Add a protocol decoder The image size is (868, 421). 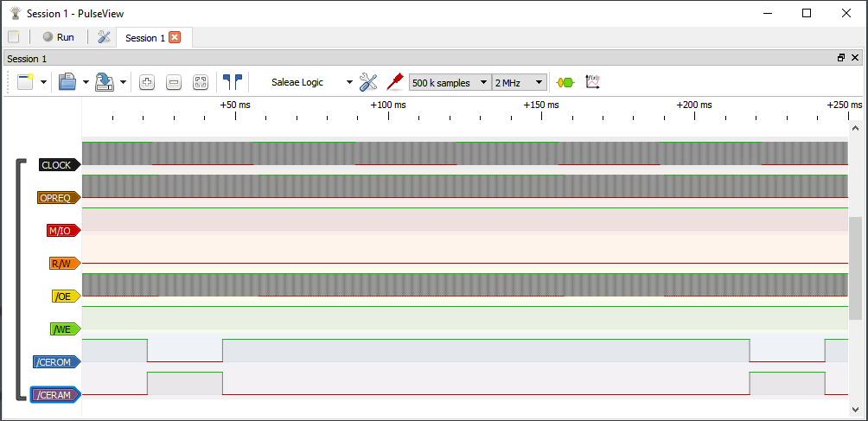click(x=565, y=83)
